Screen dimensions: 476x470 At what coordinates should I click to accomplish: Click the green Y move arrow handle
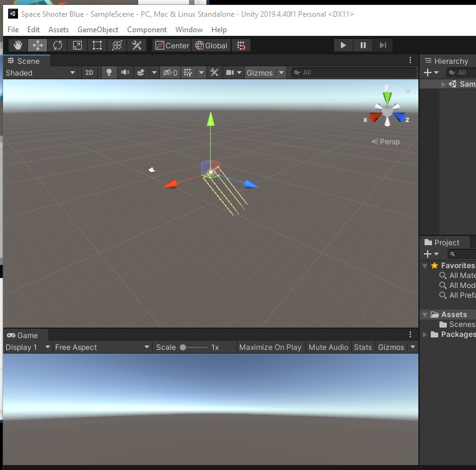(211, 119)
